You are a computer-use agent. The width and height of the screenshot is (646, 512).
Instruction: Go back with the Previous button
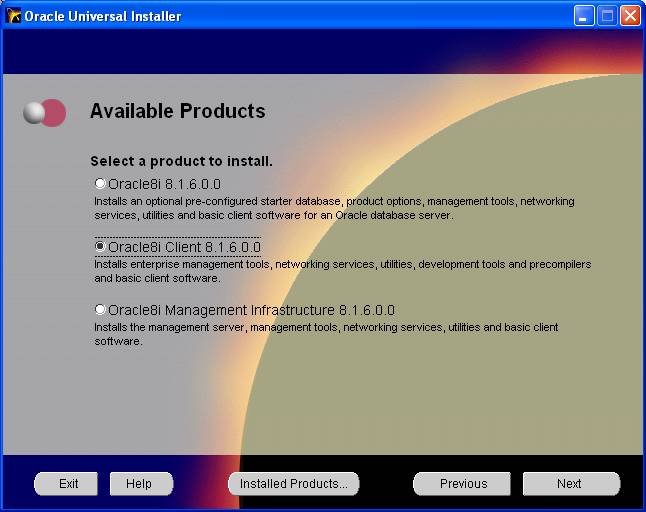click(x=462, y=484)
